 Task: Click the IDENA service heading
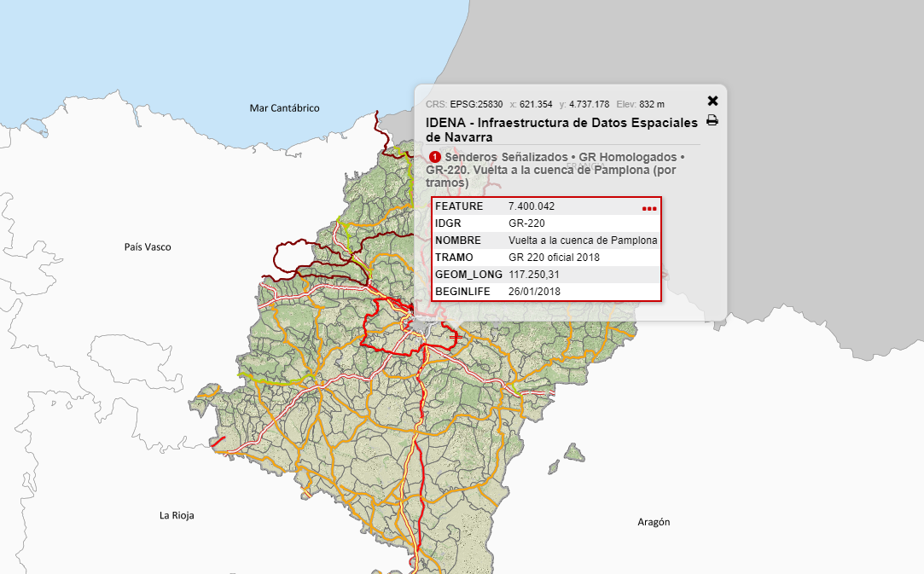561,130
